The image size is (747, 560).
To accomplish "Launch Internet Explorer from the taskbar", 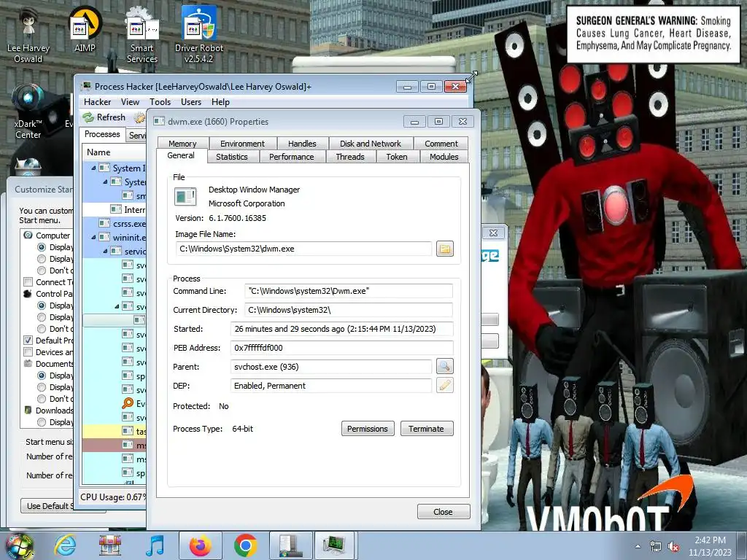I will (65, 545).
